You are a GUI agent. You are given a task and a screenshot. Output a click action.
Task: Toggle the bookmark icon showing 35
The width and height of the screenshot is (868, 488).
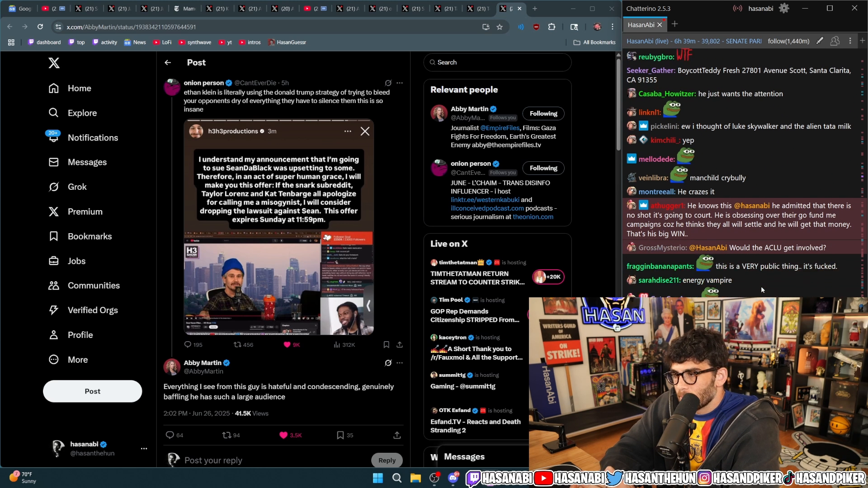coord(340,435)
